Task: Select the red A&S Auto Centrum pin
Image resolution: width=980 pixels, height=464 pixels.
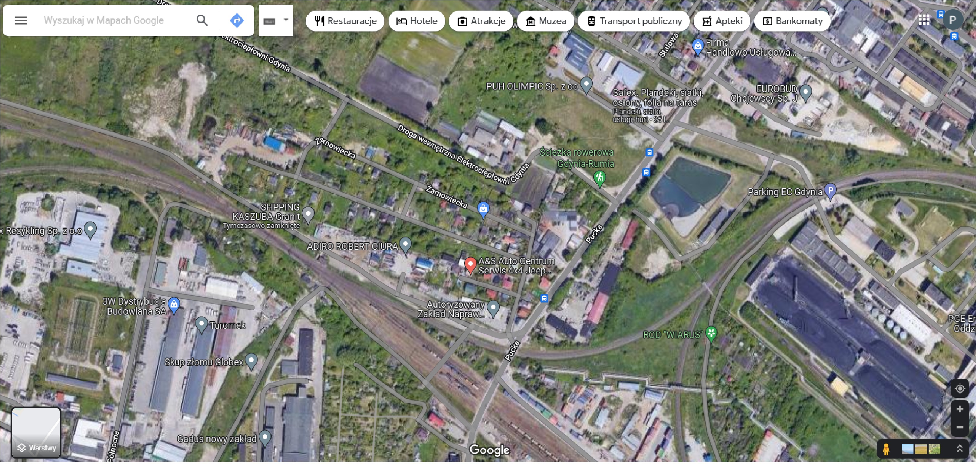Action: tap(470, 265)
